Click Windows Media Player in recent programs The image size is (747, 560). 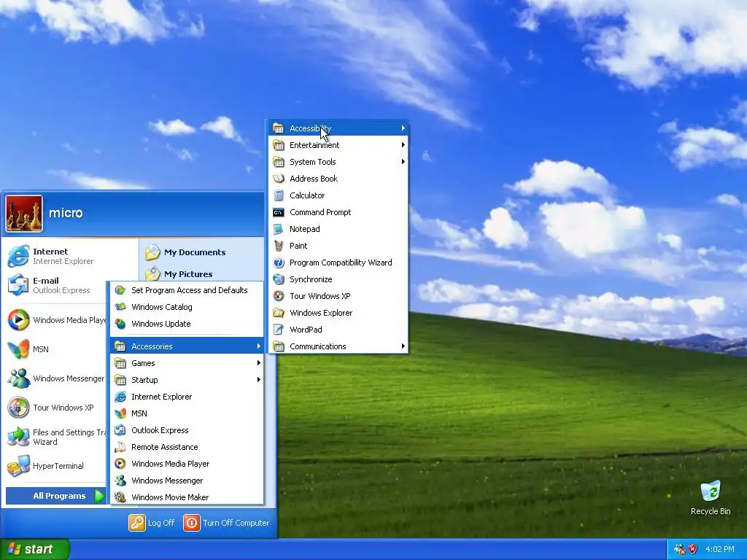(x=55, y=320)
